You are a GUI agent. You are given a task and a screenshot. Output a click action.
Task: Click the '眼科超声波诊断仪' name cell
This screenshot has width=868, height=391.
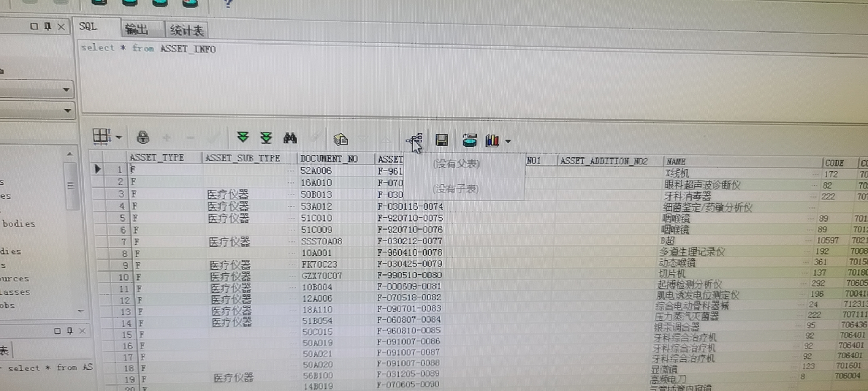point(702,185)
